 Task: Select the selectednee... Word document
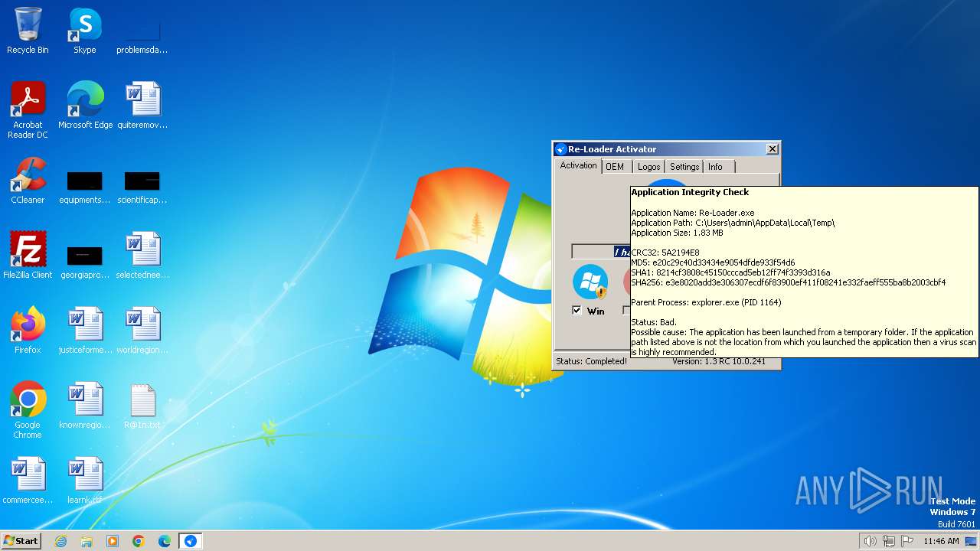click(142, 256)
